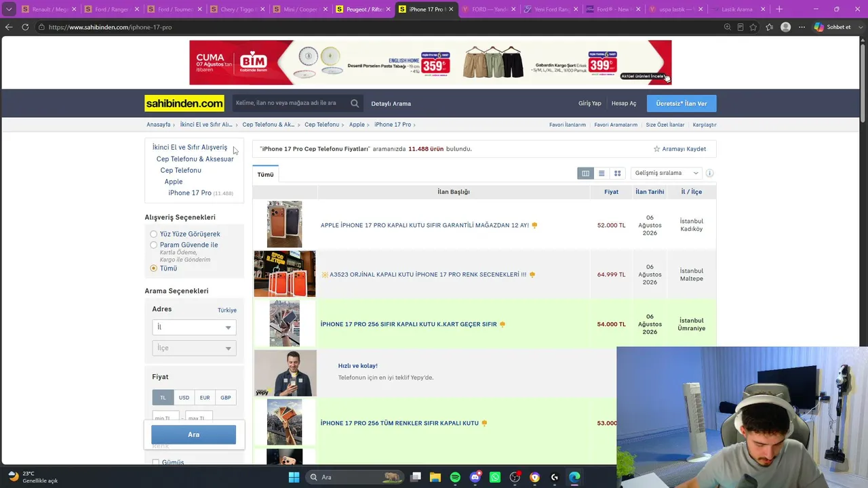
Task: Click the site search input field
Action: [x=290, y=103]
